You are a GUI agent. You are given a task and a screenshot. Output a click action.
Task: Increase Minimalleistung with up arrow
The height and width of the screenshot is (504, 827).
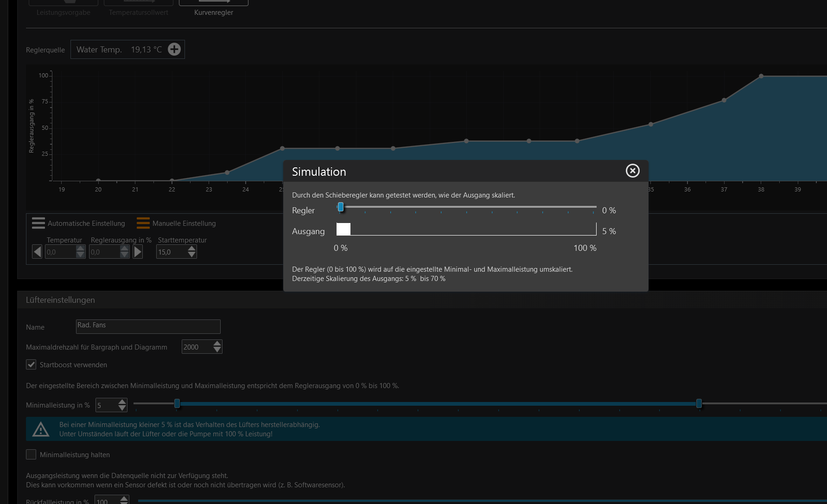pyautogui.click(x=122, y=402)
